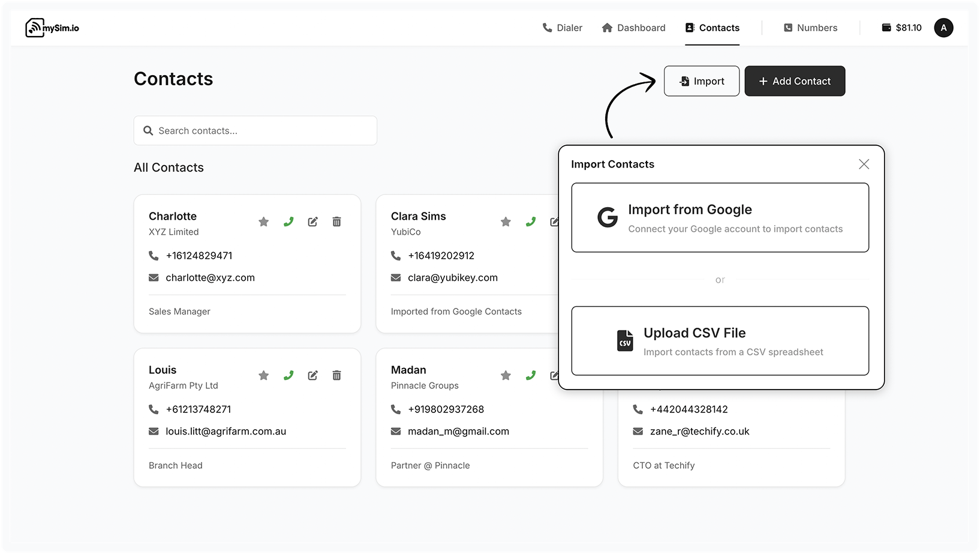Click the Charlotte contact name
980x554 pixels.
pos(173,216)
